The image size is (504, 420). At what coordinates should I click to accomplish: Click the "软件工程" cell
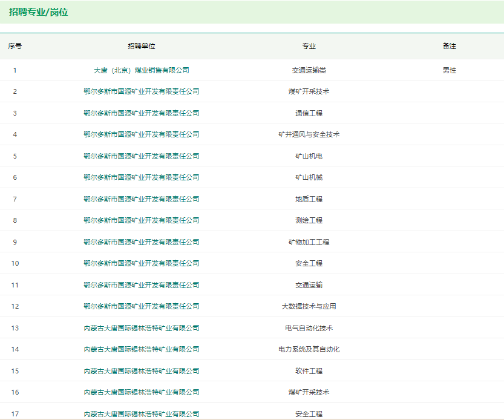pos(309,371)
